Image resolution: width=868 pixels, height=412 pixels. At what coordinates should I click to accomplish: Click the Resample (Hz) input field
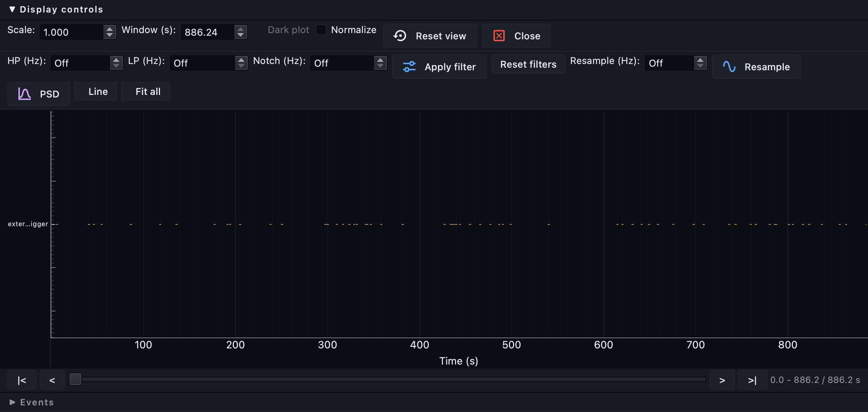pyautogui.click(x=669, y=63)
